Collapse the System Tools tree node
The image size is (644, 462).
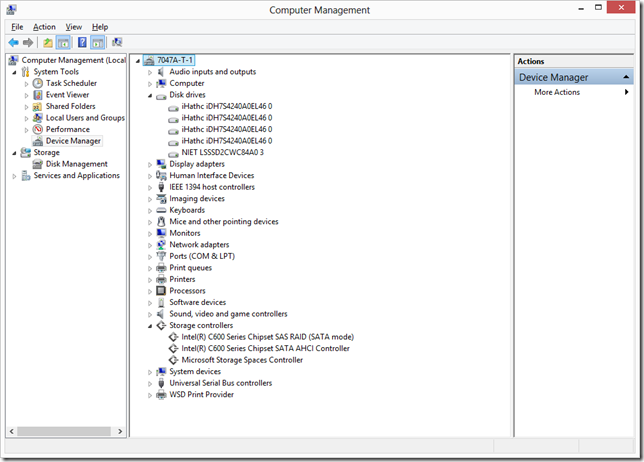14,73
